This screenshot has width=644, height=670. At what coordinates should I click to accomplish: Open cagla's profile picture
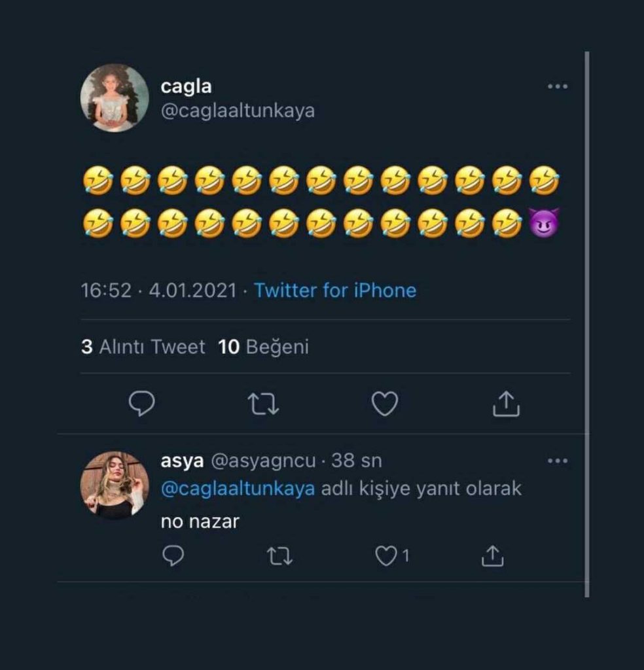115,98
